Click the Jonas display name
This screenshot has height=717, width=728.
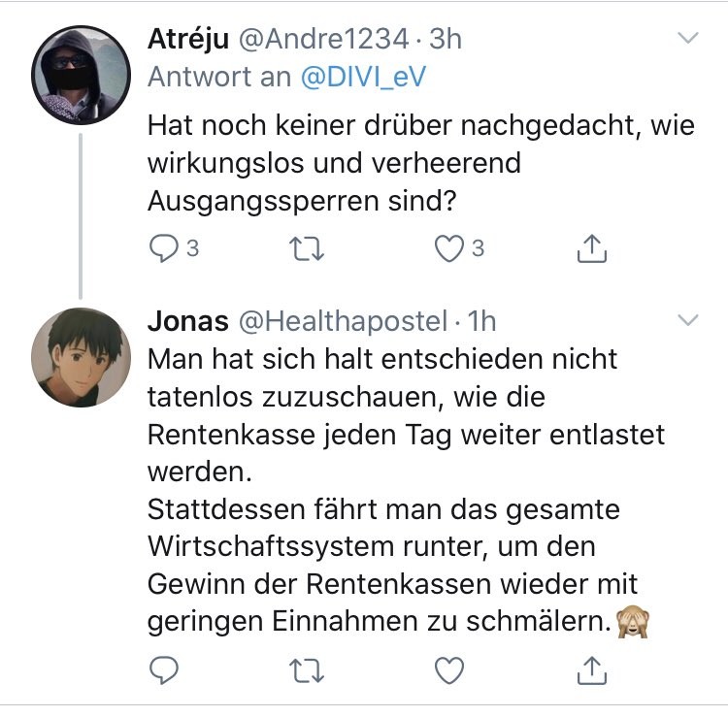[188, 321]
